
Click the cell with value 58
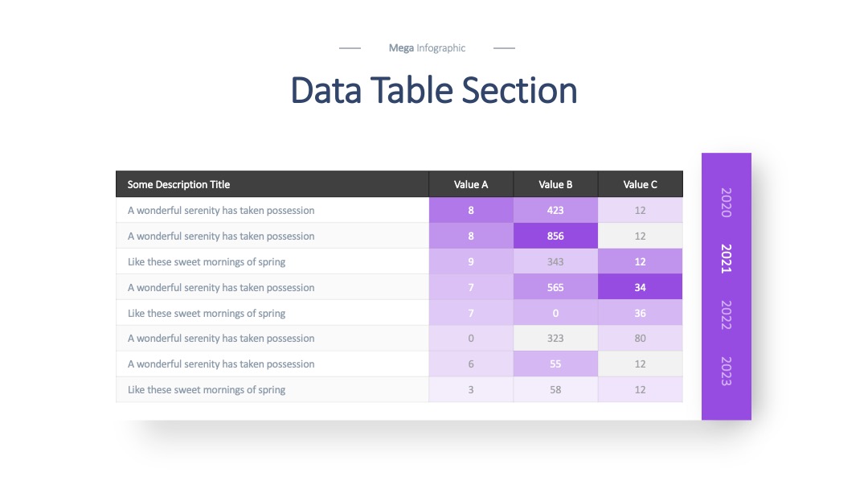(555, 390)
